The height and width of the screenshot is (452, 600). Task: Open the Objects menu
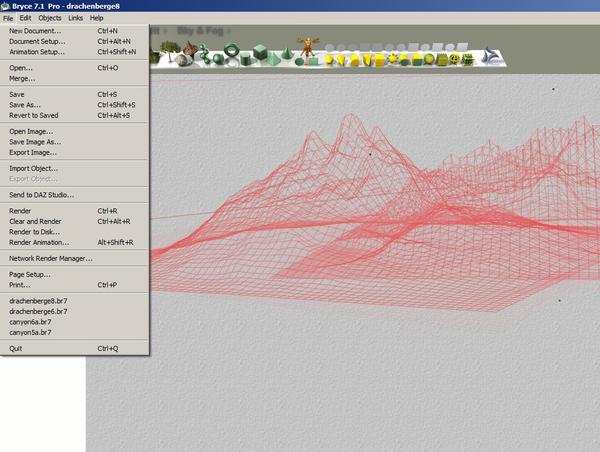tap(50, 18)
